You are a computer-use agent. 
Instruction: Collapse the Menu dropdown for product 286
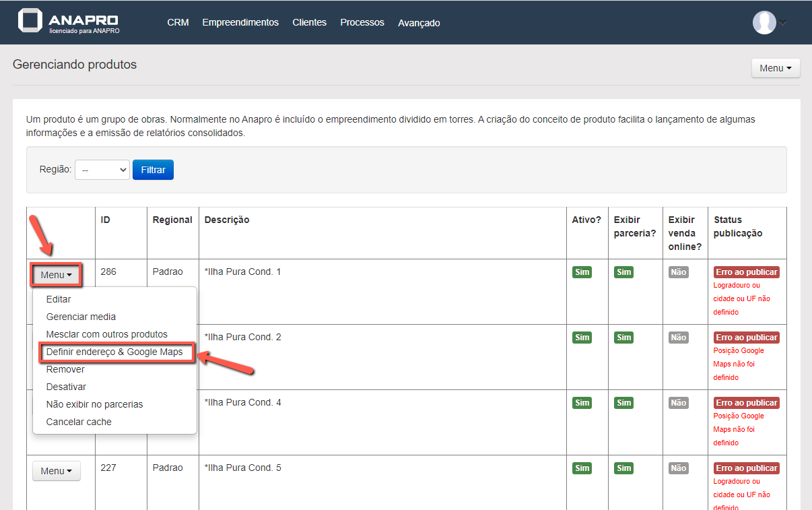coord(56,275)
